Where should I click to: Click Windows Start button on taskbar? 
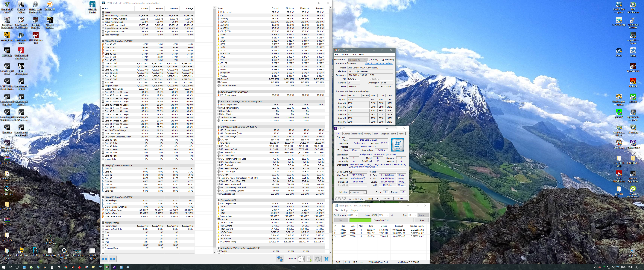[x=4, y=267]
